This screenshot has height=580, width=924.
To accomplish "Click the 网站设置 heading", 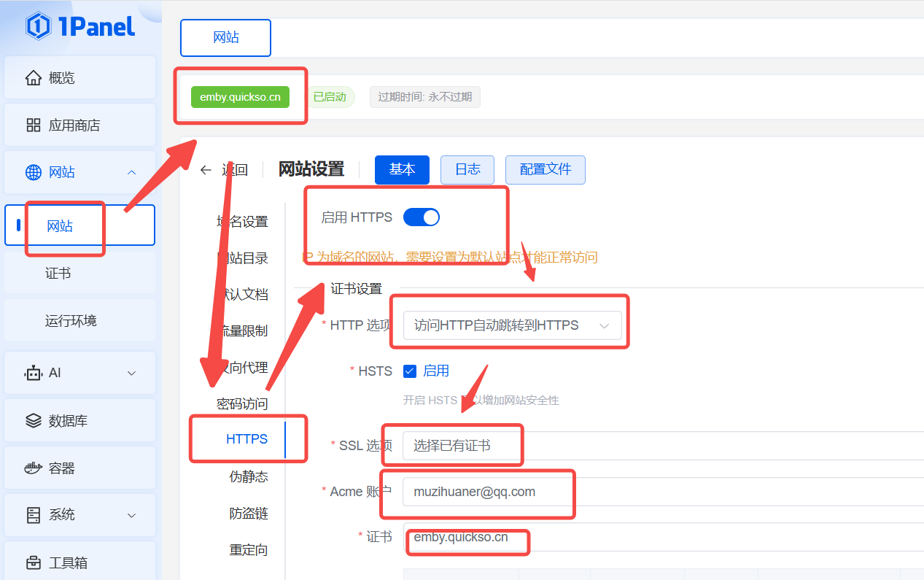I will coord(311,169).
